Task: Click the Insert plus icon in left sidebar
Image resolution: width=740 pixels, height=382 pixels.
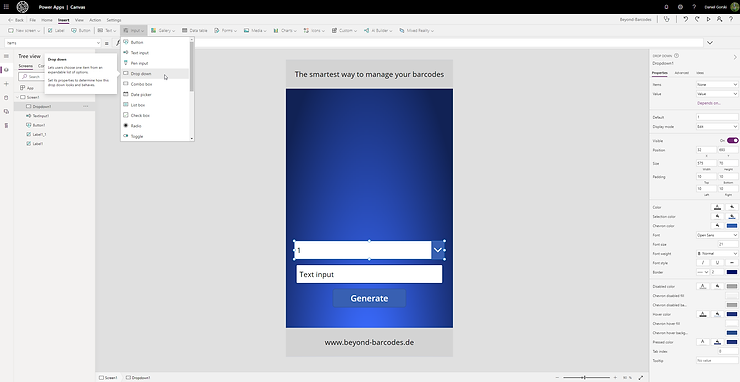Action: [x=6, y=84]
